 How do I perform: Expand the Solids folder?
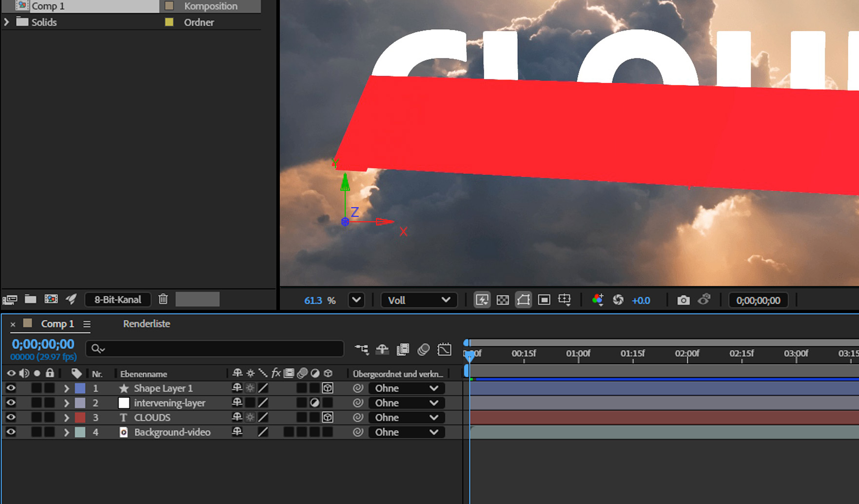6,22
